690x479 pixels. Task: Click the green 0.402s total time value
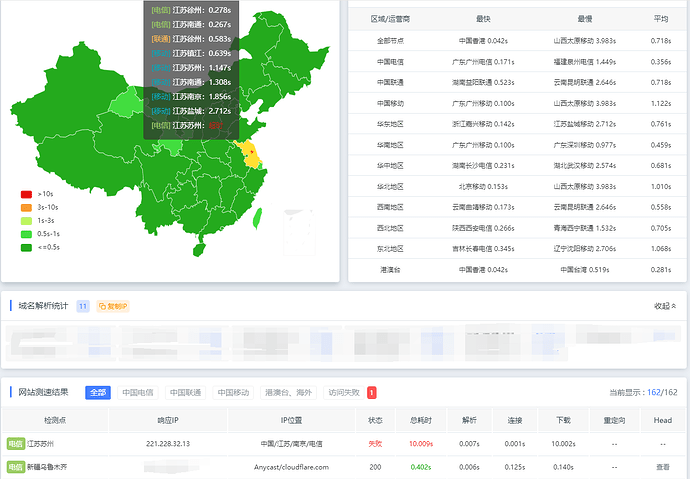coord(421,467)
